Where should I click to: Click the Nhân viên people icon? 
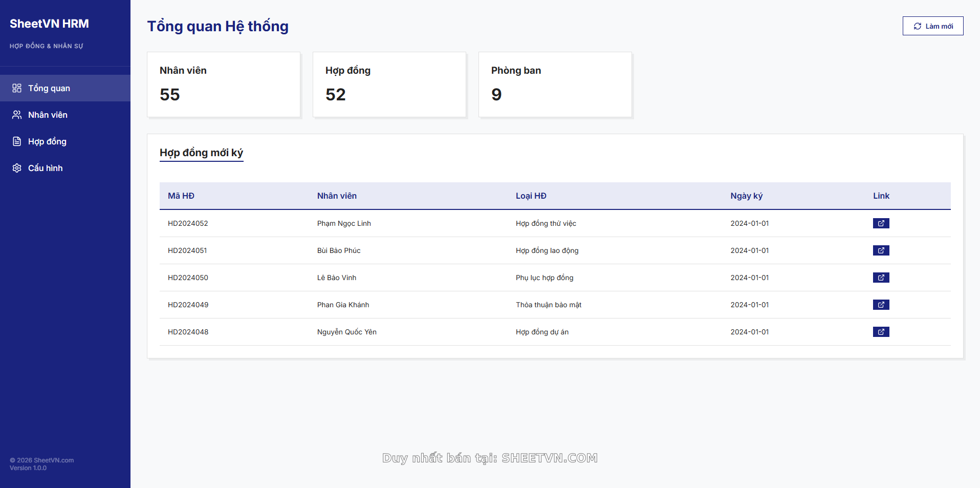pos(17,115)
